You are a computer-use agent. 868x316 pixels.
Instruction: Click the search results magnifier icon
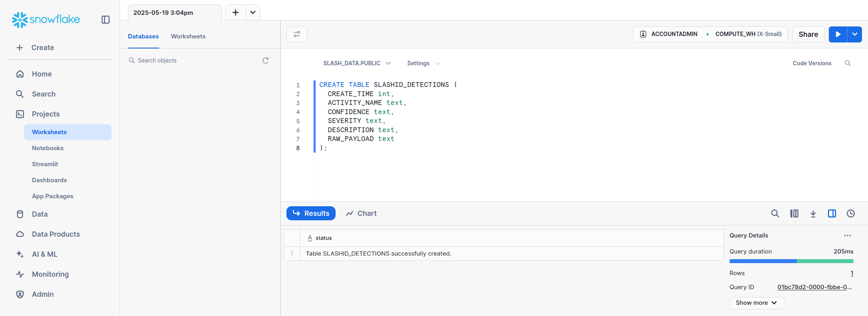(x=775, y=213)
